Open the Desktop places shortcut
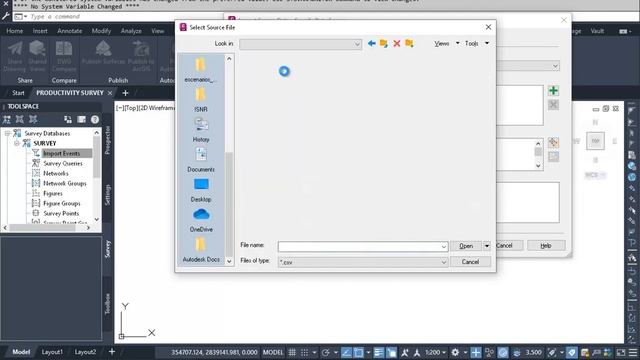Image resolution: width=640 pixels, height=360 pixels. click(200, 190)
